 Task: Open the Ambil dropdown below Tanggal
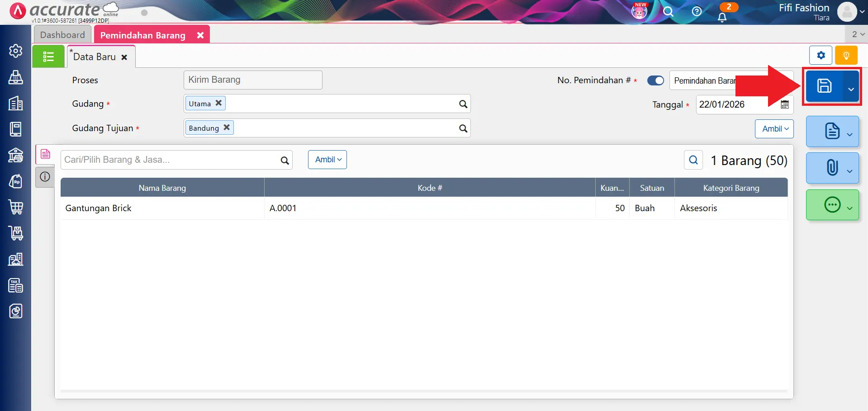point(774,129)
